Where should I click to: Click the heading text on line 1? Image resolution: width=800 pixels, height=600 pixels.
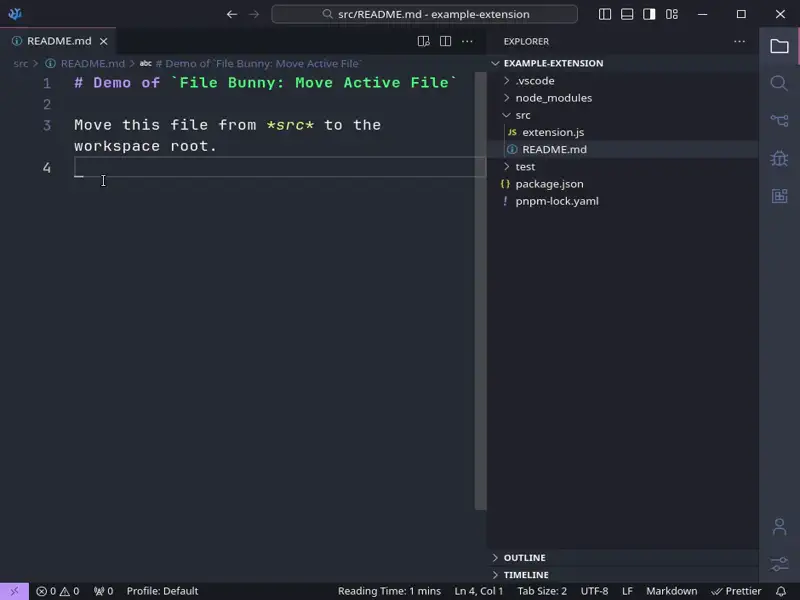click(x=265, y=83)
